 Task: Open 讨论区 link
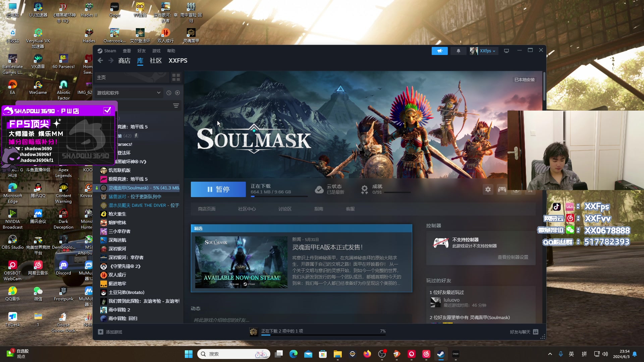coord(285,209)
